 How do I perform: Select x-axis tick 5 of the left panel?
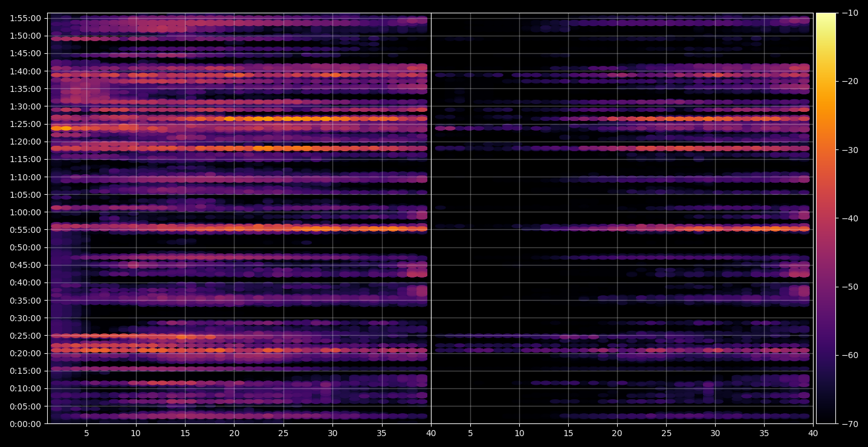coord(86,433)
